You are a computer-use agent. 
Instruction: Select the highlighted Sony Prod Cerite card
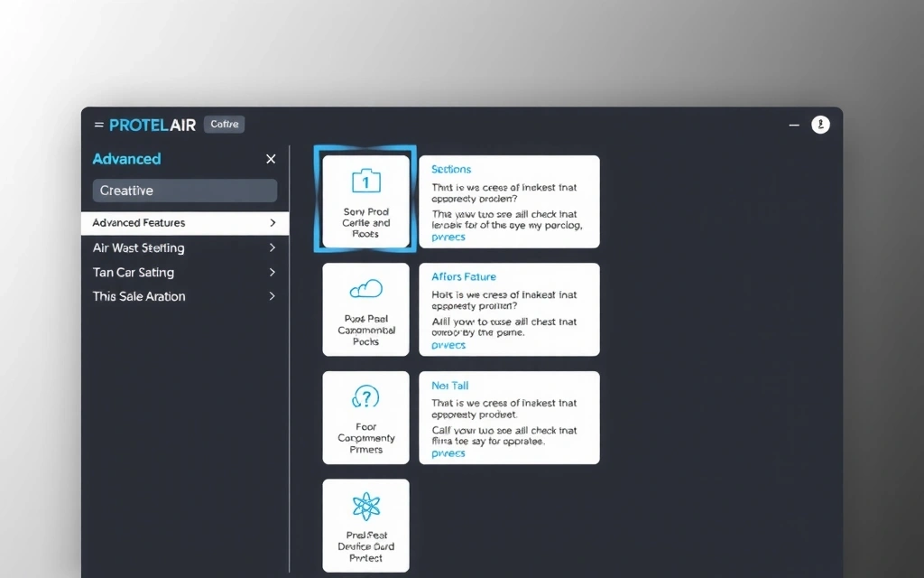(365, 200)
